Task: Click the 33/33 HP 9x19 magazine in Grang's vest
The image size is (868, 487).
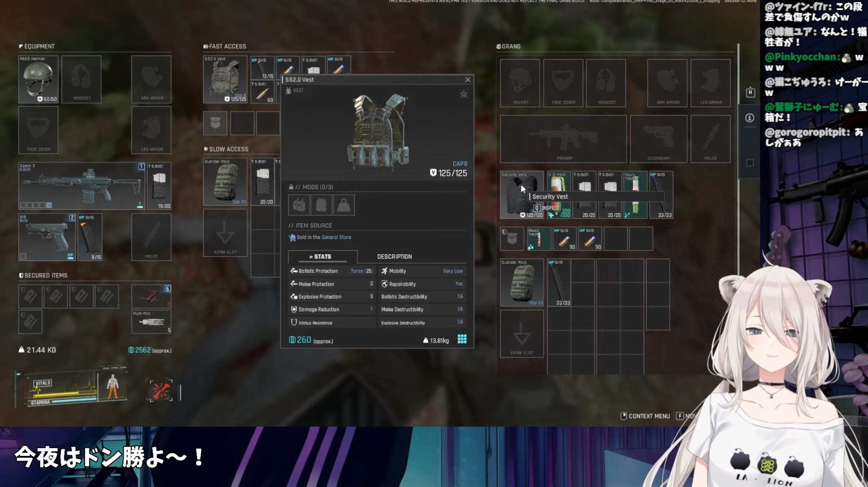Action: point(661,195)
